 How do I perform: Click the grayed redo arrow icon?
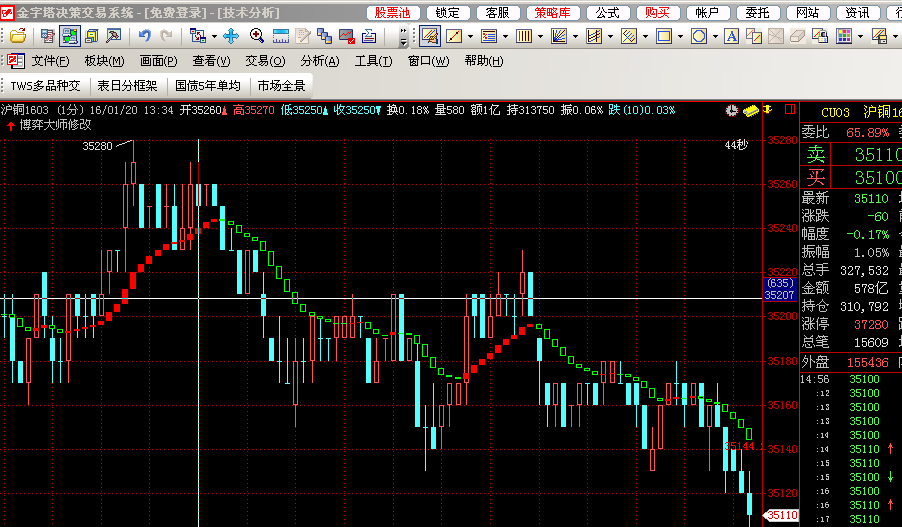click(x=166, y=36)
